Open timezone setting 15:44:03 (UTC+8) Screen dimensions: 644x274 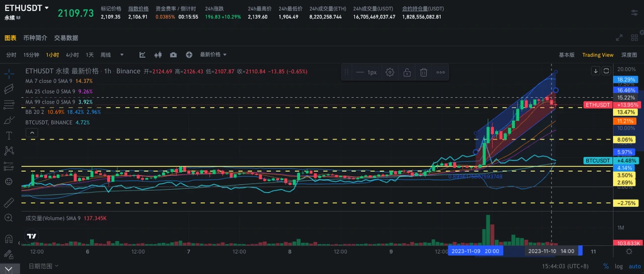[x=566, y=266]
